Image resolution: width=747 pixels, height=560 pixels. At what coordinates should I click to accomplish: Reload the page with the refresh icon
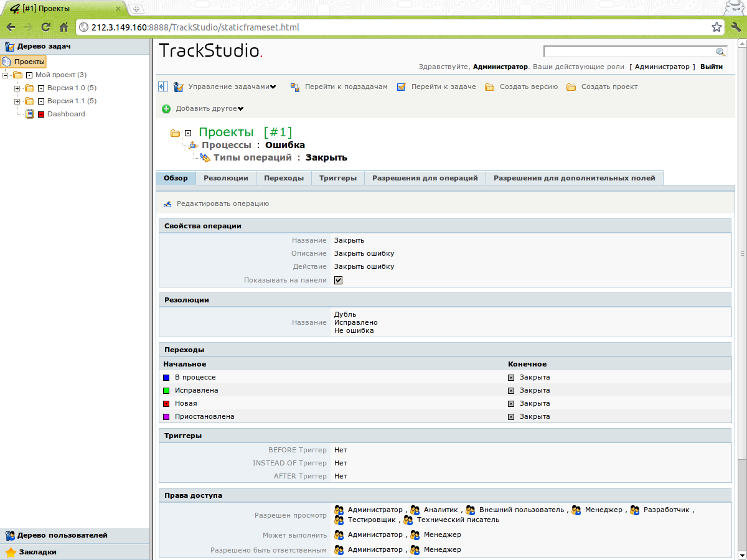[x=45, y=27]
